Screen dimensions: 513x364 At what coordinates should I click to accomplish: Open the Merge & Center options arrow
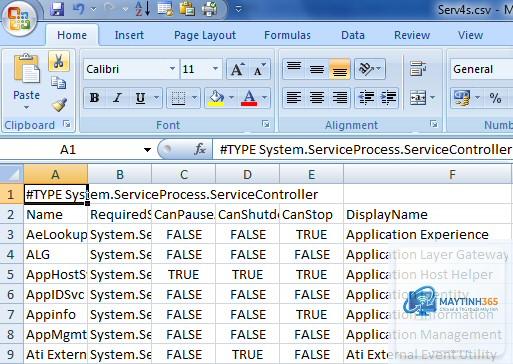point(432,98)
